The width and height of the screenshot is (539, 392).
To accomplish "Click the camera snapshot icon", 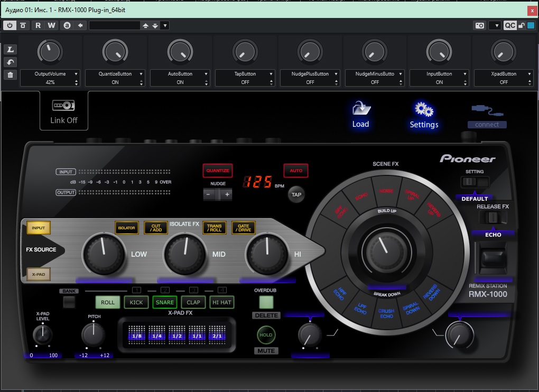I will [x=479, y=25].
